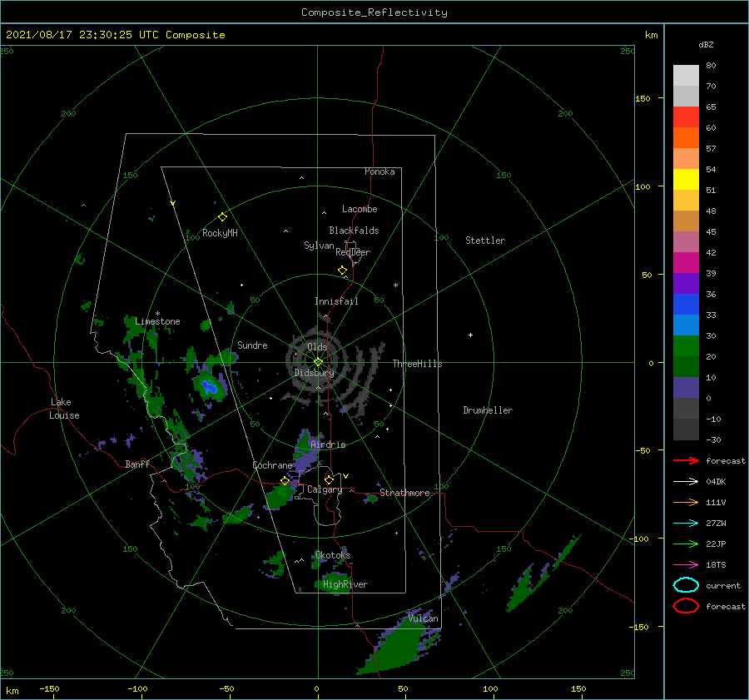749x700 pixels.
Task: Click the green echo over HighRiver
Action: pos(335,584)
